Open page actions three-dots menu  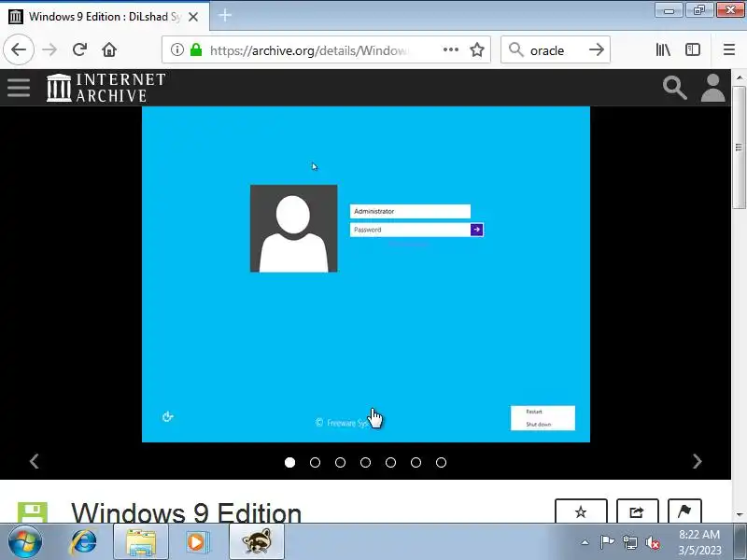pyautogui.click(x=451, y=49)
